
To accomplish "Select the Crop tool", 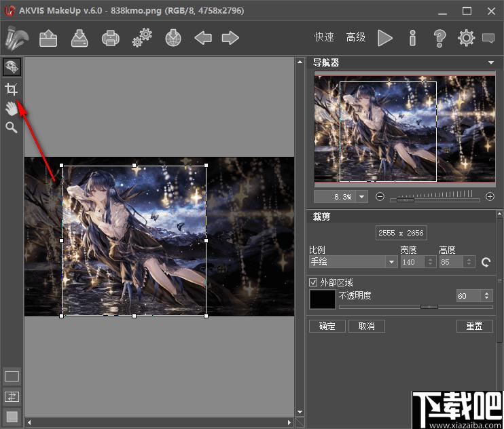I will 12,89.
